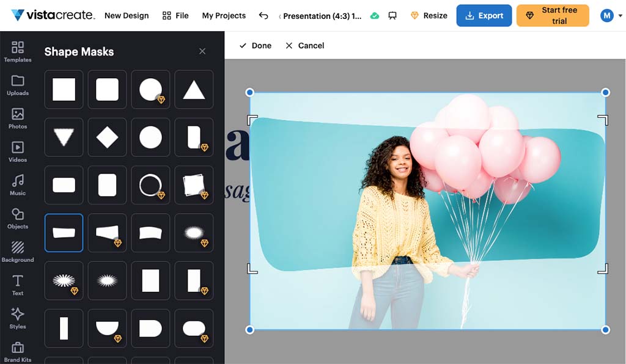Open the Music panel
Viewport: 626px width, 364px height.
[18, 185]
